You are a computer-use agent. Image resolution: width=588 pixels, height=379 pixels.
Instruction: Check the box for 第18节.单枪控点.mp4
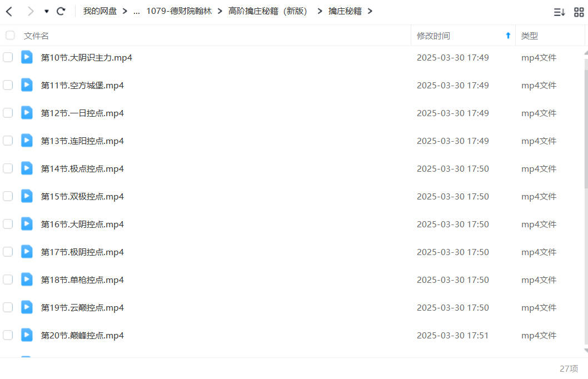8,280
